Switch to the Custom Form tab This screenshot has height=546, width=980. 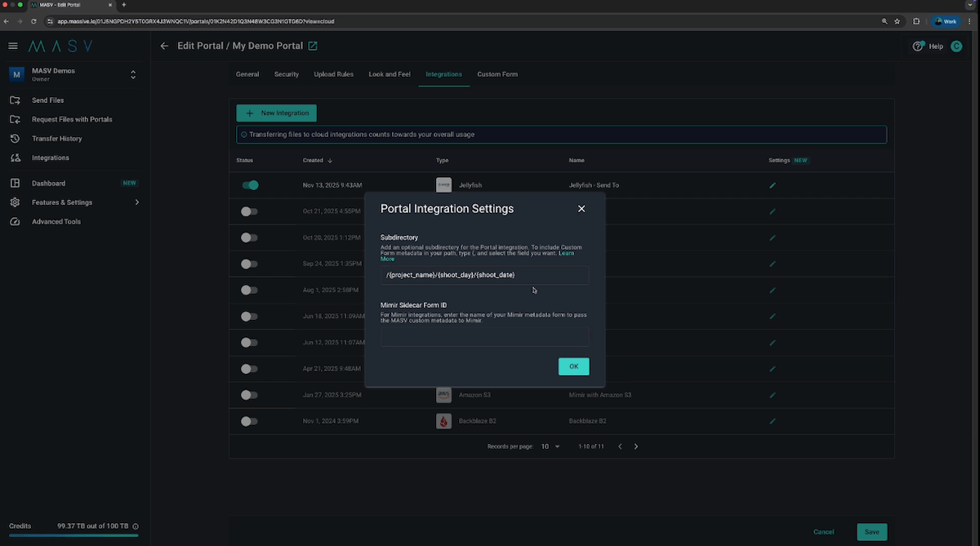click(x=497, y=73)
